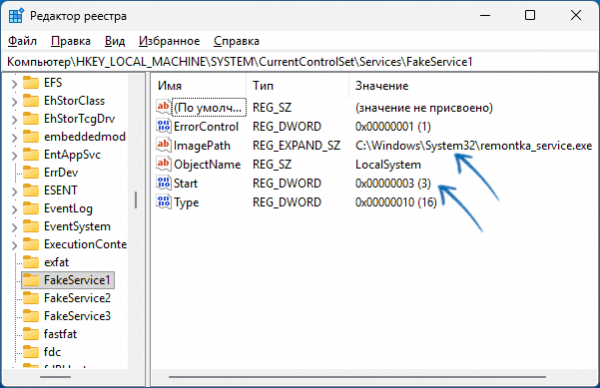600x388 pixels.
Task: Select the FakeService2 key label
Action: [77, 298]
